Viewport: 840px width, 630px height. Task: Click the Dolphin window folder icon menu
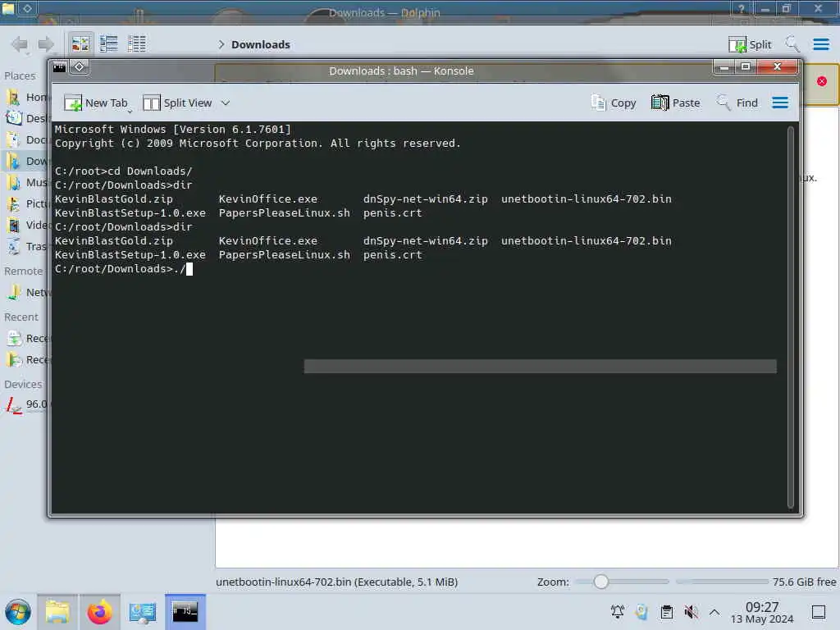[x=7, y=8]
